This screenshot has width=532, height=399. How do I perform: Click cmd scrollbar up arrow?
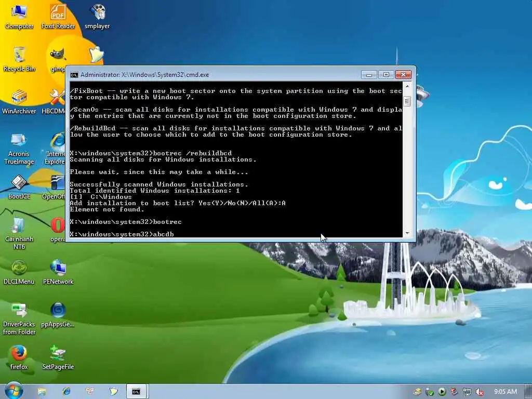click(x=407, y=86)
